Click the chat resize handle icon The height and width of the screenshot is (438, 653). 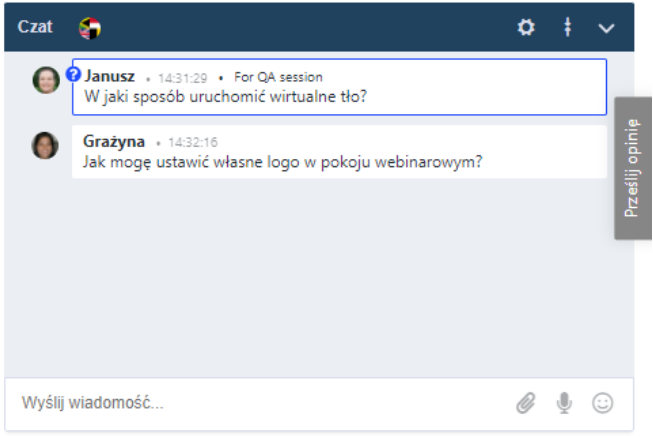[x=567, y=28]
